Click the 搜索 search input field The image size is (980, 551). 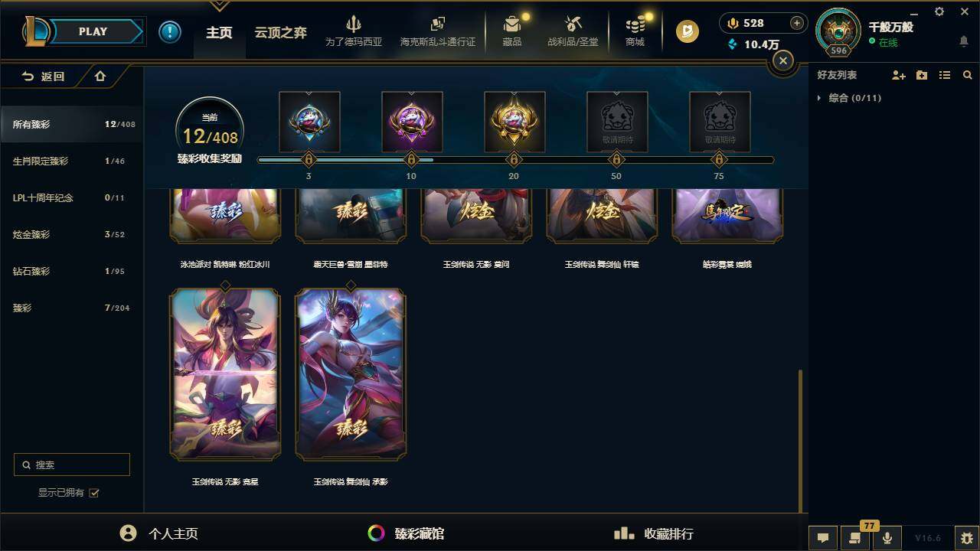pyautogui.click(x=72, y=465)
